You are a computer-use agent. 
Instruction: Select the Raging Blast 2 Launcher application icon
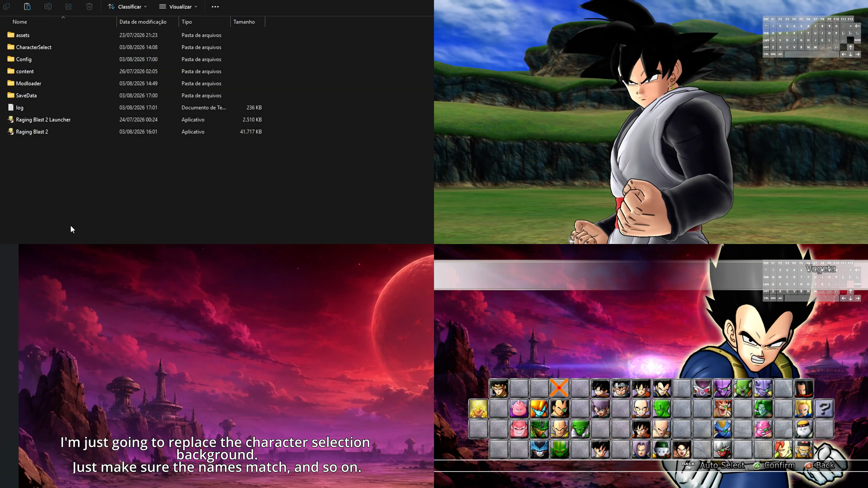tap(11, 120)
